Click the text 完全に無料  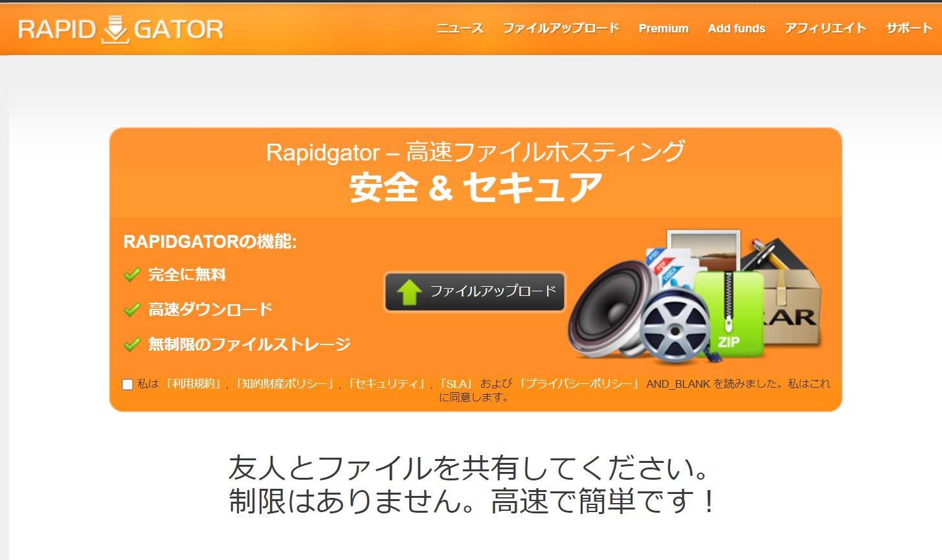[187, 274]
